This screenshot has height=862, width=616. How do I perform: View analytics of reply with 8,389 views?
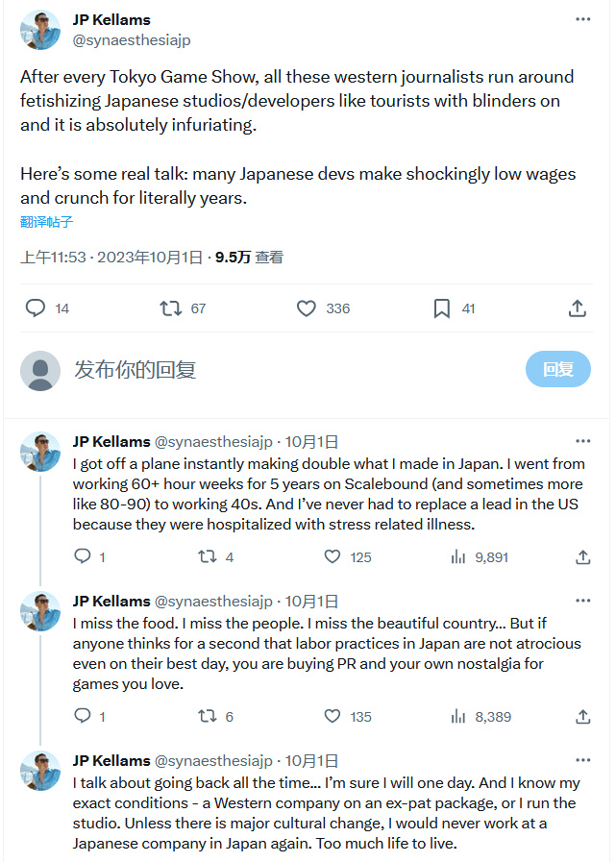[458, 716]
